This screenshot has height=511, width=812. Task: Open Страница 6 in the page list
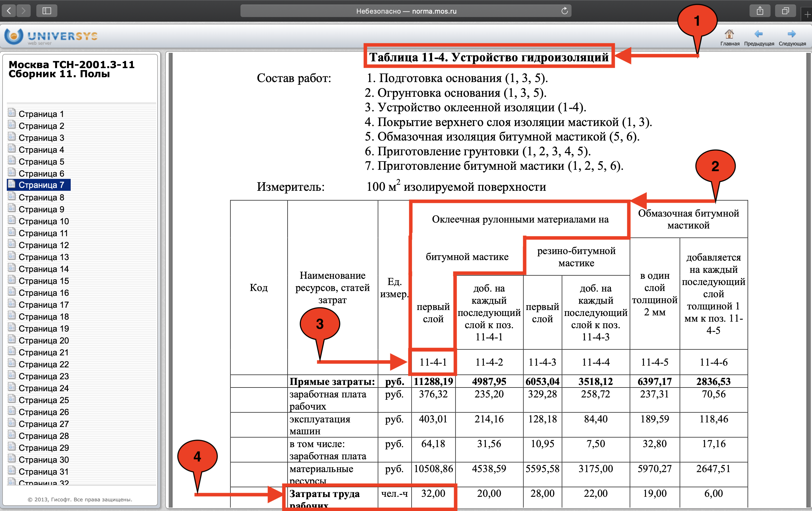pyautogui.click(x=41, y=173)
